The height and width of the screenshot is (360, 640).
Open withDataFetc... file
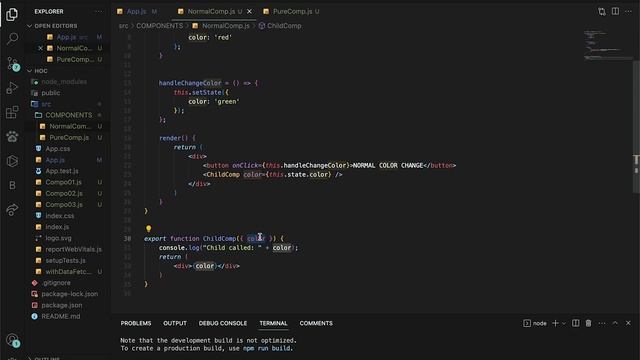(x=69, y=271)
